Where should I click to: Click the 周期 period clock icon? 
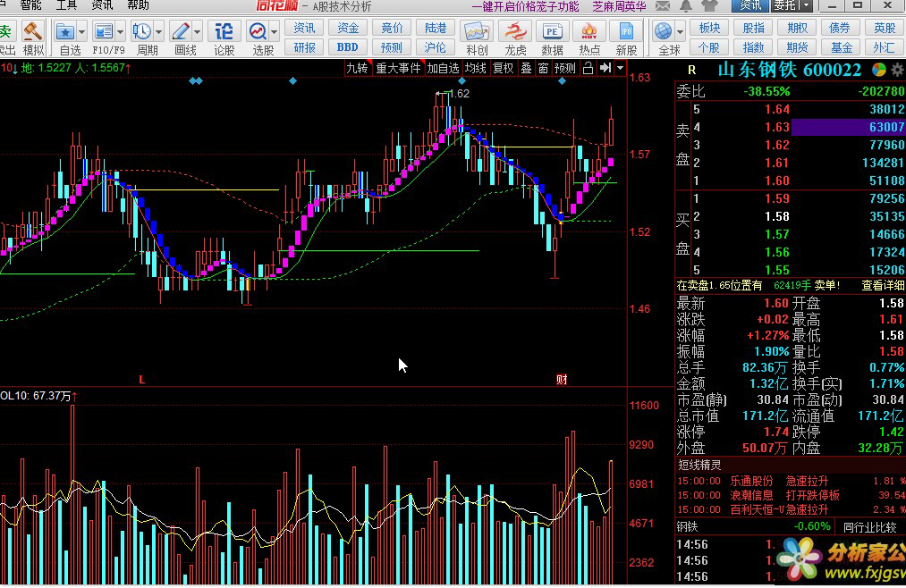pyautogui.click(x=141, y=31)
